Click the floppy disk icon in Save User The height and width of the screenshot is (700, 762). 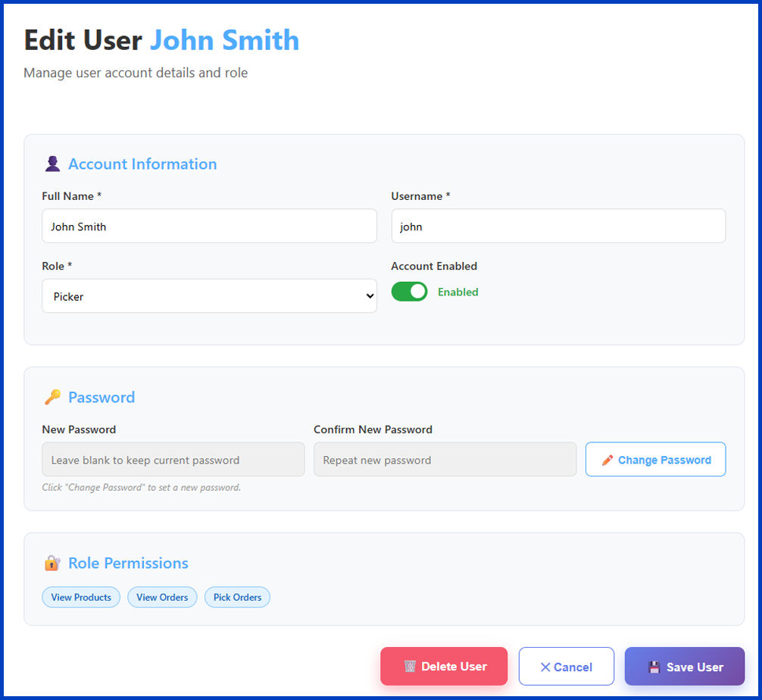654,667
